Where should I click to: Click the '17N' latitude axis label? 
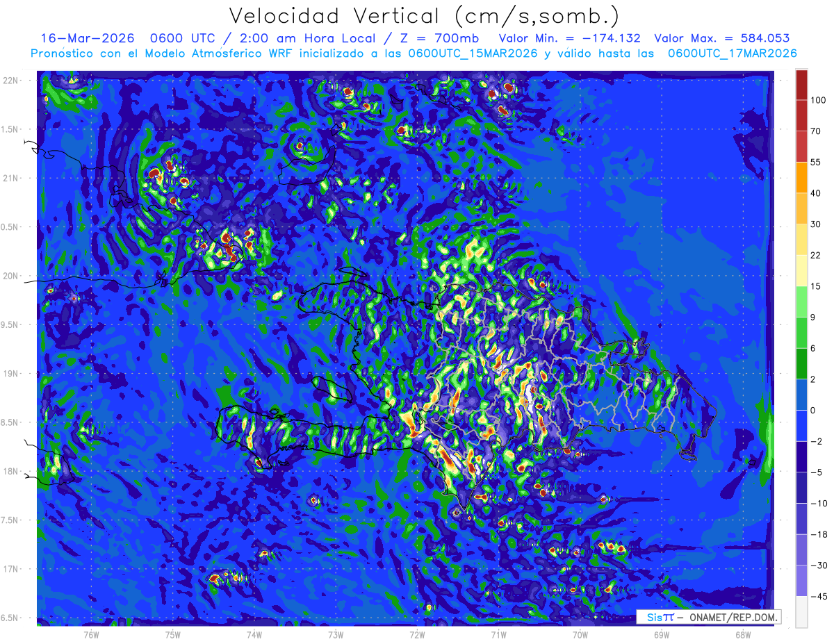[11, 569]
